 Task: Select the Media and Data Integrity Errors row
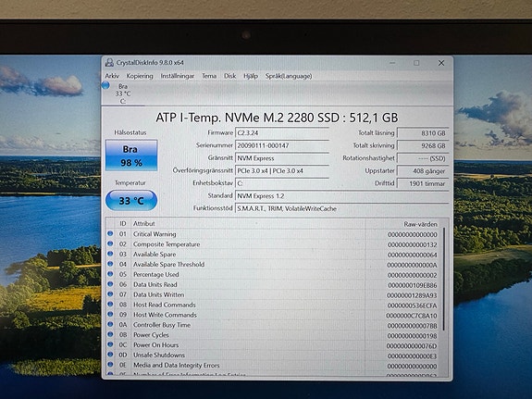pos(275,366)
